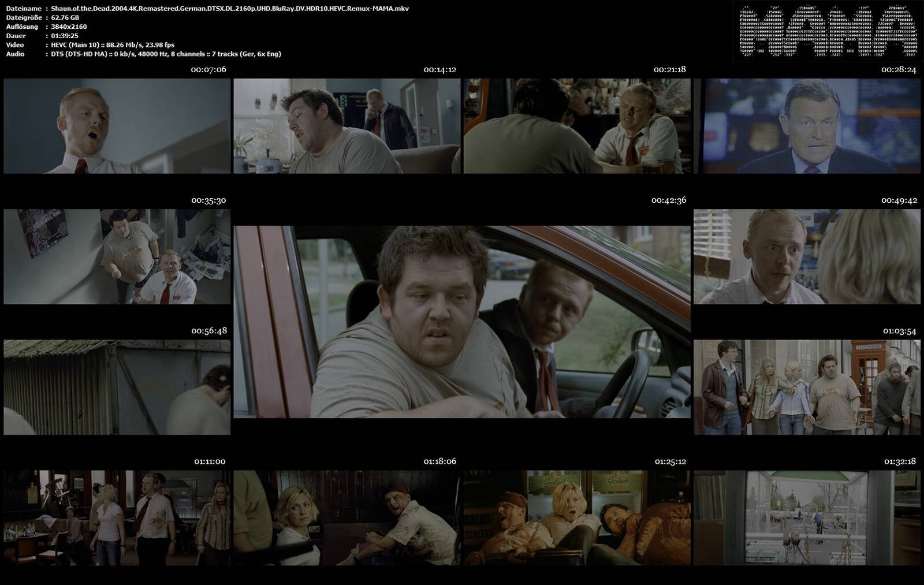Click the timestamp text 01:11:00
924x585 pixels.
click(x=210, y=461)
